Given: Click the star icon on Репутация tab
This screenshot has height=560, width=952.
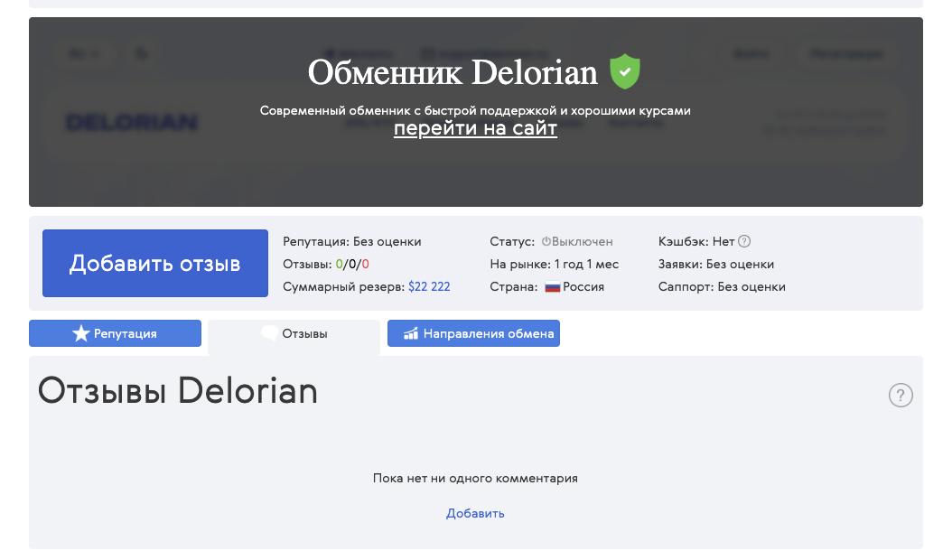Looking at the screenshot, I should [x=81, y=333].
